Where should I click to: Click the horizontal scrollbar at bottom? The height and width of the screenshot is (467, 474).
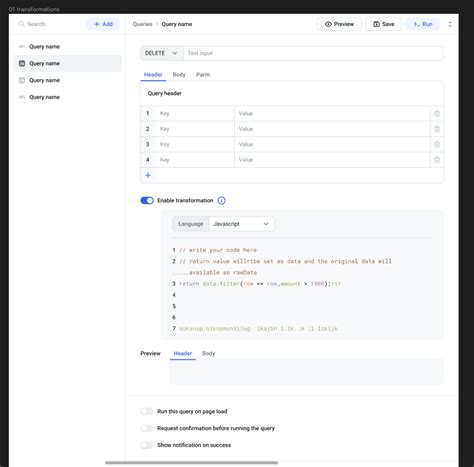191,463
